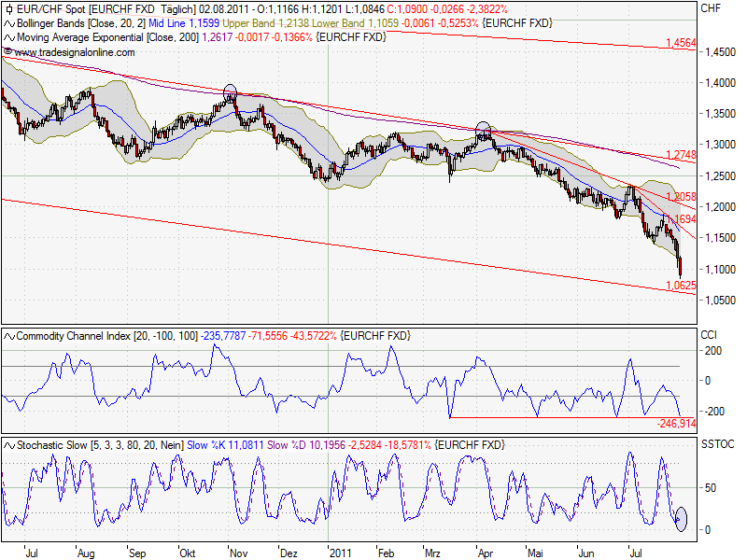Viewport: 747px width, 560px height.
Task: Click the lower channel value 1,0625
Action: [x=681, y=286]
